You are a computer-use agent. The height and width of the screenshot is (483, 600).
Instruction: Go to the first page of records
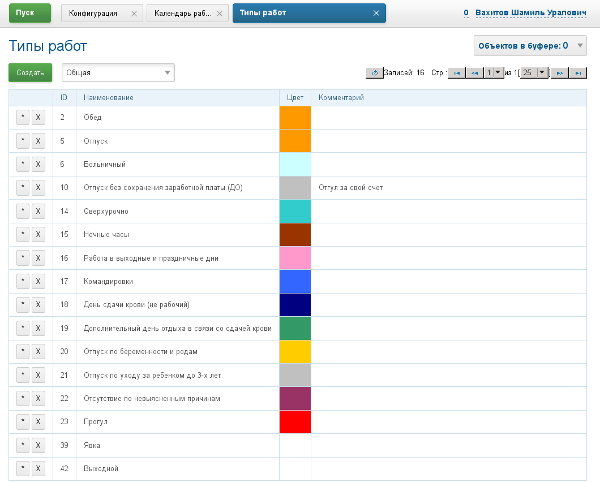(x=456, y=73)
